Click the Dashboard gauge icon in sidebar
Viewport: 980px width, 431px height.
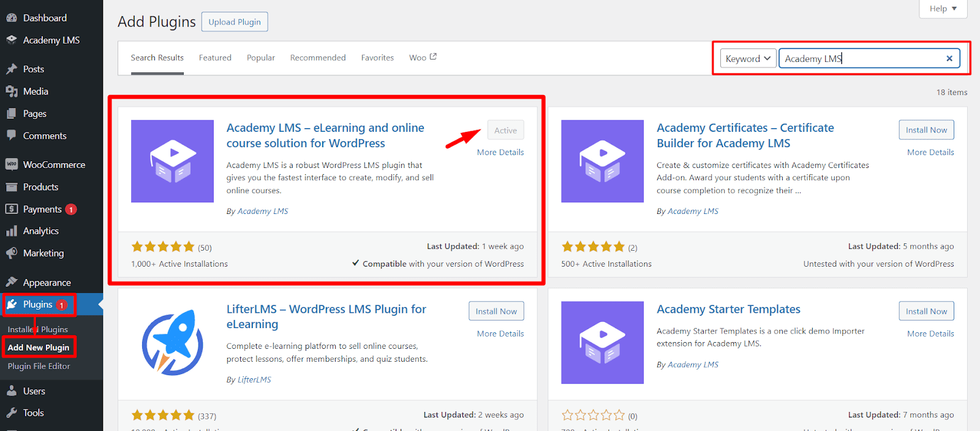point(11,18)
